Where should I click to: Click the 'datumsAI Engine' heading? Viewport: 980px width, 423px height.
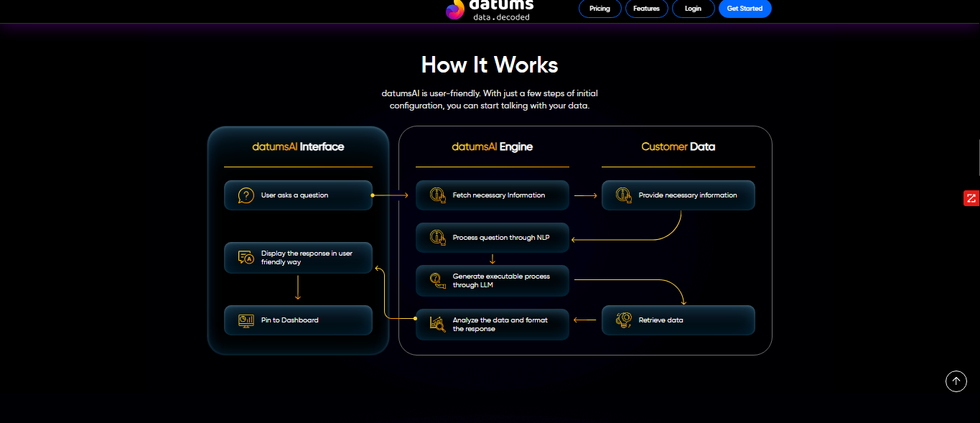click(493, 147)
